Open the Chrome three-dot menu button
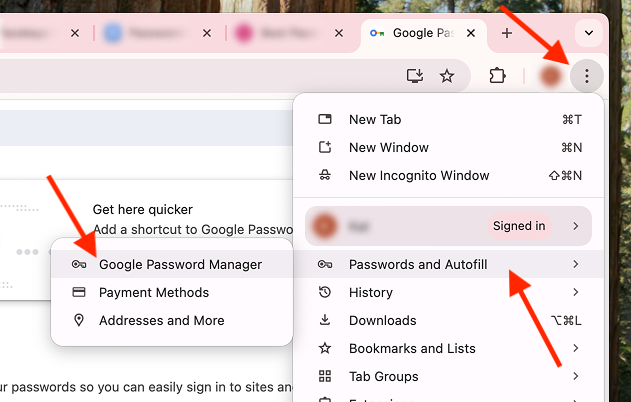Image resolution: width=631 pixels, height=402 pixels. tap(587, 76)
